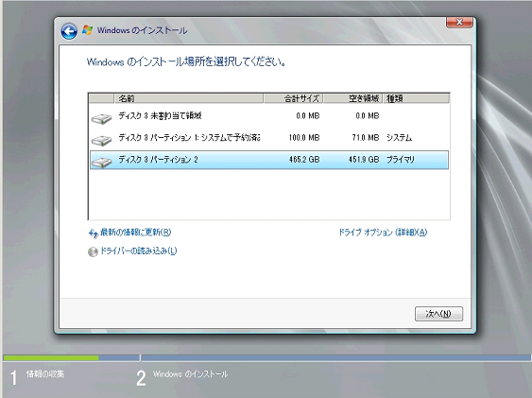
Task: Sort by 空き領域 column header
Action: click(352, 98)
